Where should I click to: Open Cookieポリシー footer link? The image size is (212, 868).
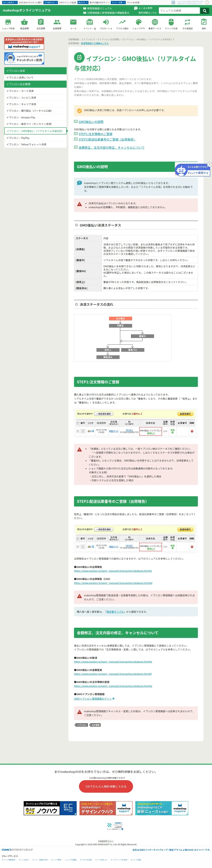coord(106,841)
